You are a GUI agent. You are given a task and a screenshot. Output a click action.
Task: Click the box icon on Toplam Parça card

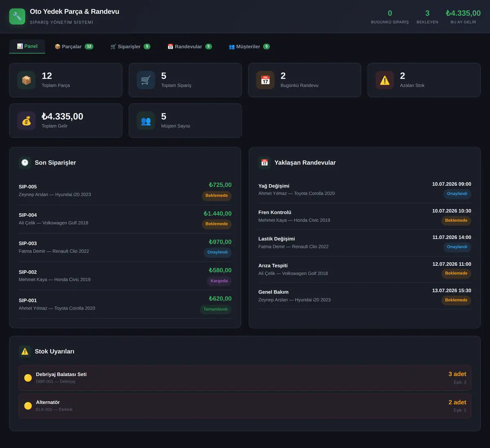(x=27, y=80)
